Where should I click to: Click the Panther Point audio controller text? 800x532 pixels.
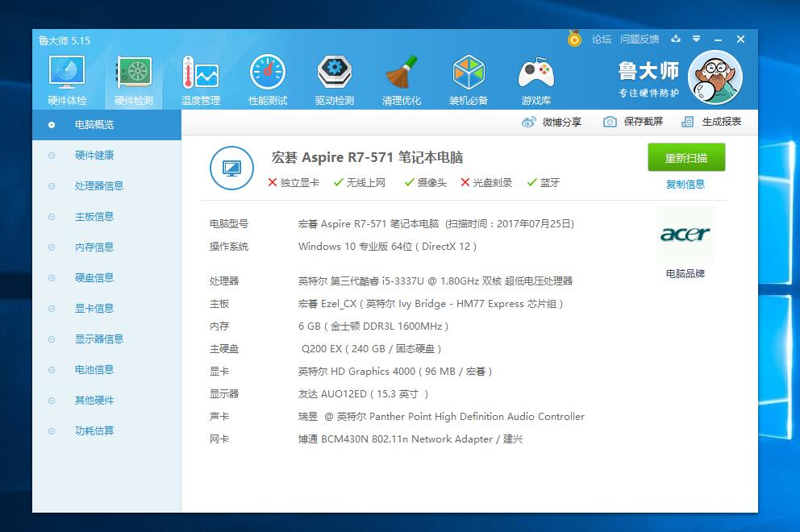tap(441, 417)
